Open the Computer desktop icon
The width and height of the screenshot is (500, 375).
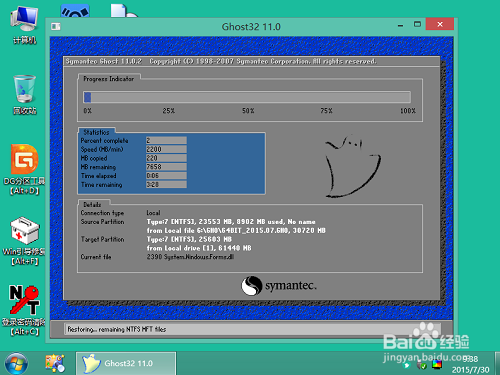point(24,25)
